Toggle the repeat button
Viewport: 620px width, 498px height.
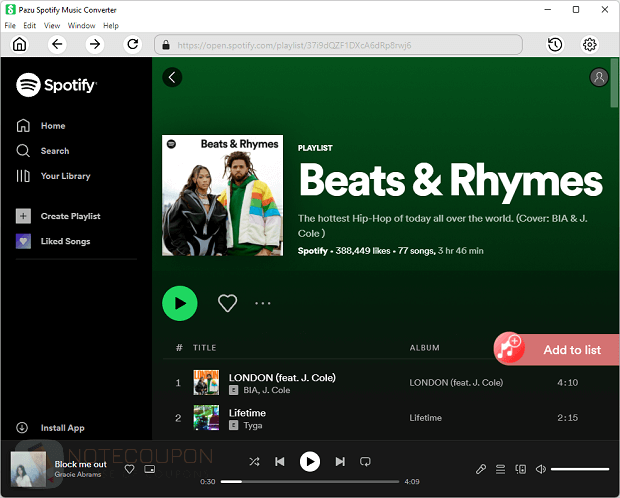click(365, 462)
